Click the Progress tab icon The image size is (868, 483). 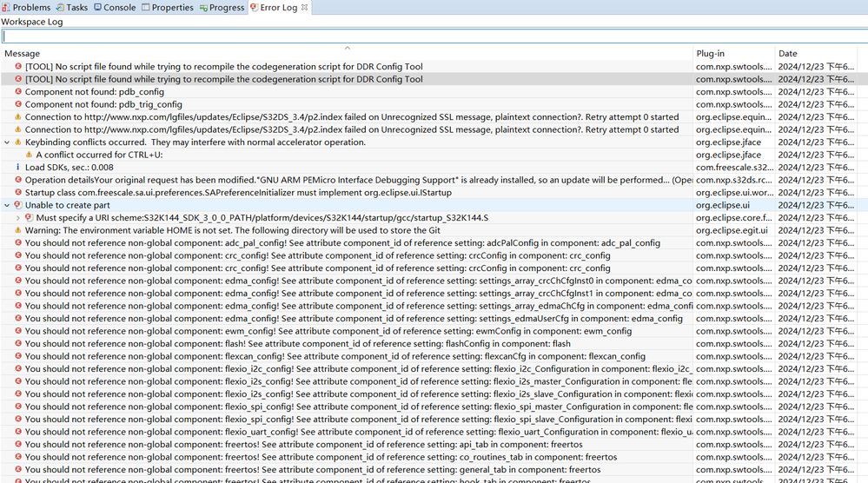coord(203,8)
